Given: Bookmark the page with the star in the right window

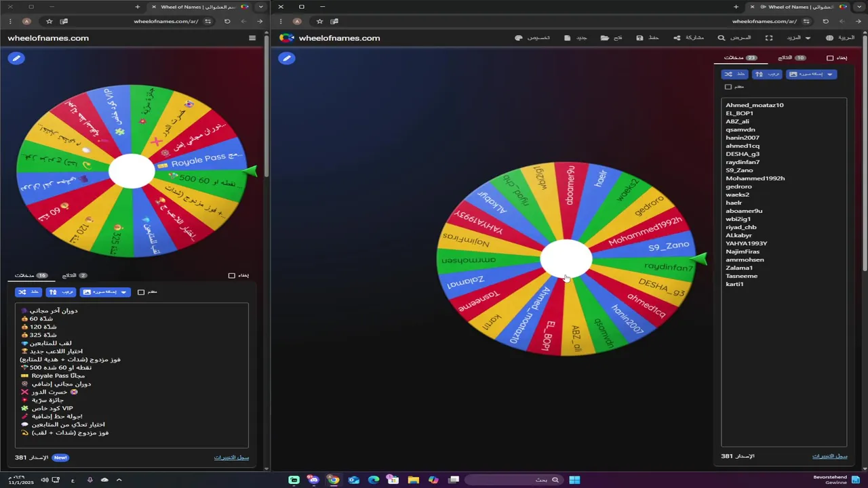Looking at the screenshot, I should (319, 21).
